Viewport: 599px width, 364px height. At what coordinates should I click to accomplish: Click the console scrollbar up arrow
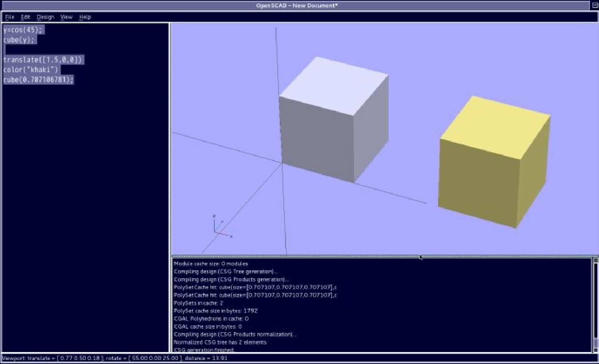[x=595, y=260]
